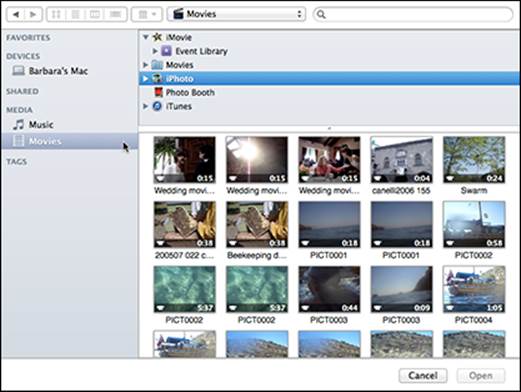Click the pane divider resize handle
Image resolution: width=521 pixels, height=392 pixels.
point(329,128)
